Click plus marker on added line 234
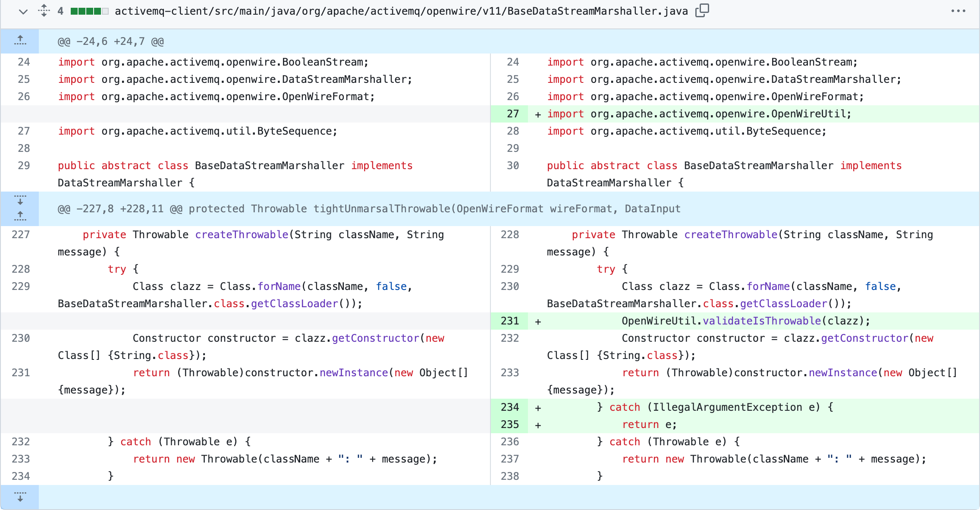980x510 pixels. coord(538,408)
